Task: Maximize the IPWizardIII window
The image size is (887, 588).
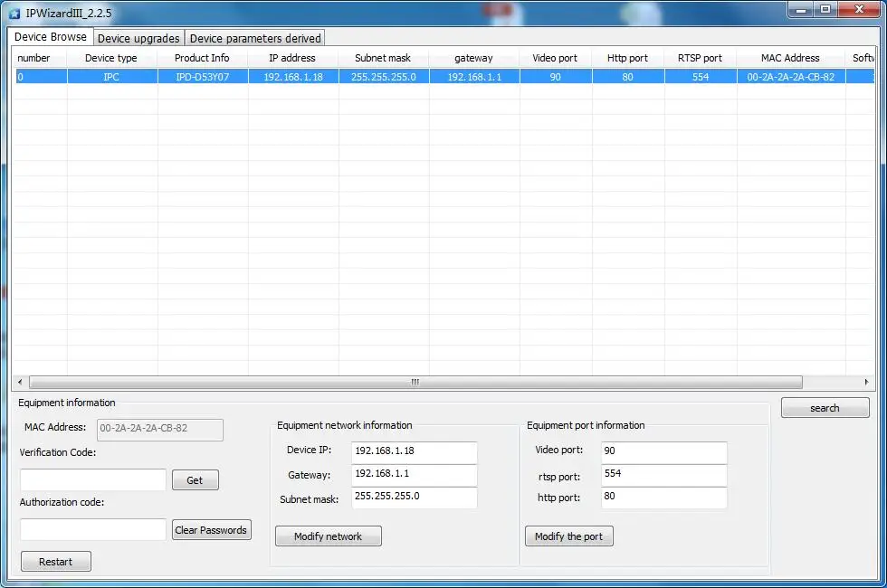Action: click(825, 10)
